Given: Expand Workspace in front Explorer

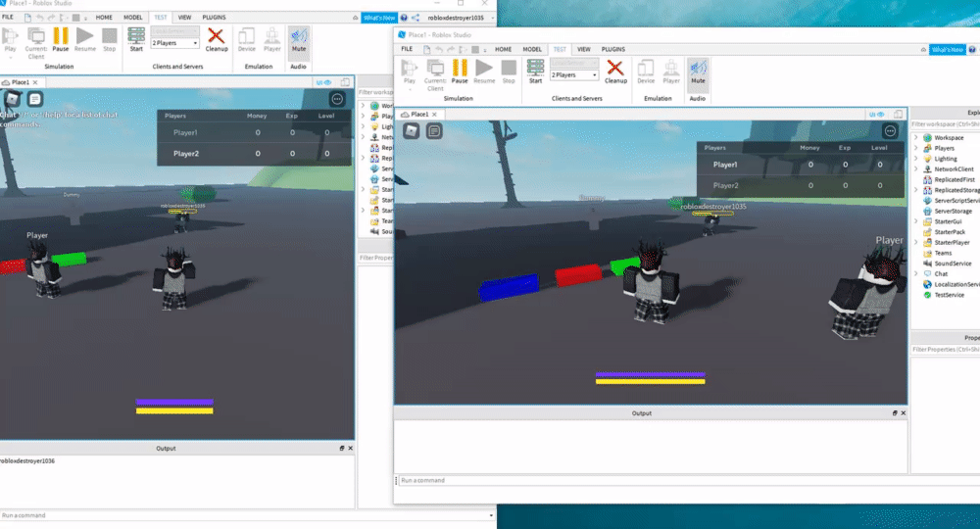Looking at the screenshot, I should click(x=916, y=137).
